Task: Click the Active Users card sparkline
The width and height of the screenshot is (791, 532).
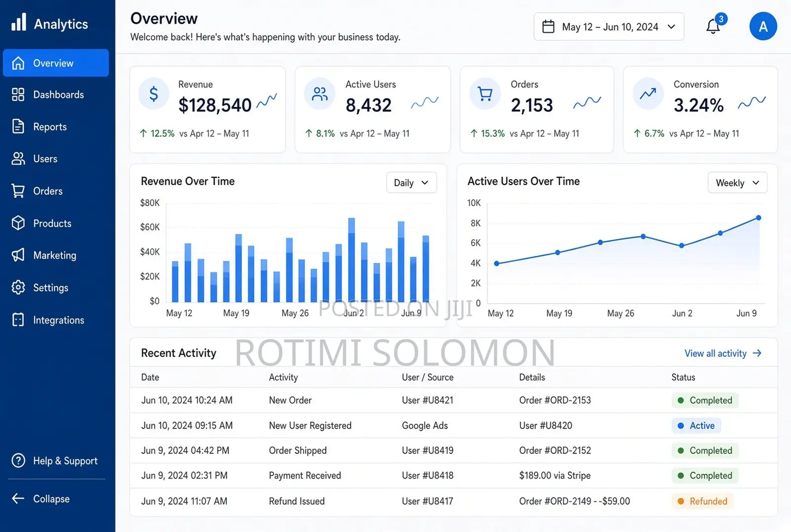Action: point(425,102)
